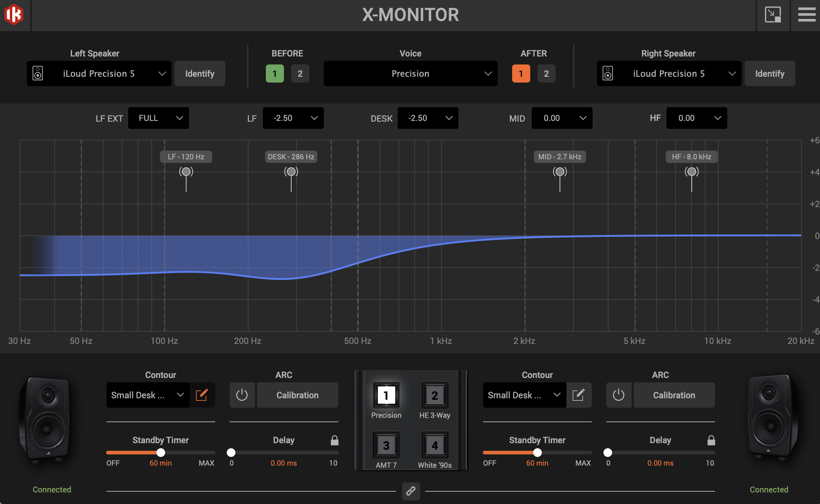Select voice preset 2 HE 3-Way
The width and height of the screenshot is (820, 504).
[435, 395]
